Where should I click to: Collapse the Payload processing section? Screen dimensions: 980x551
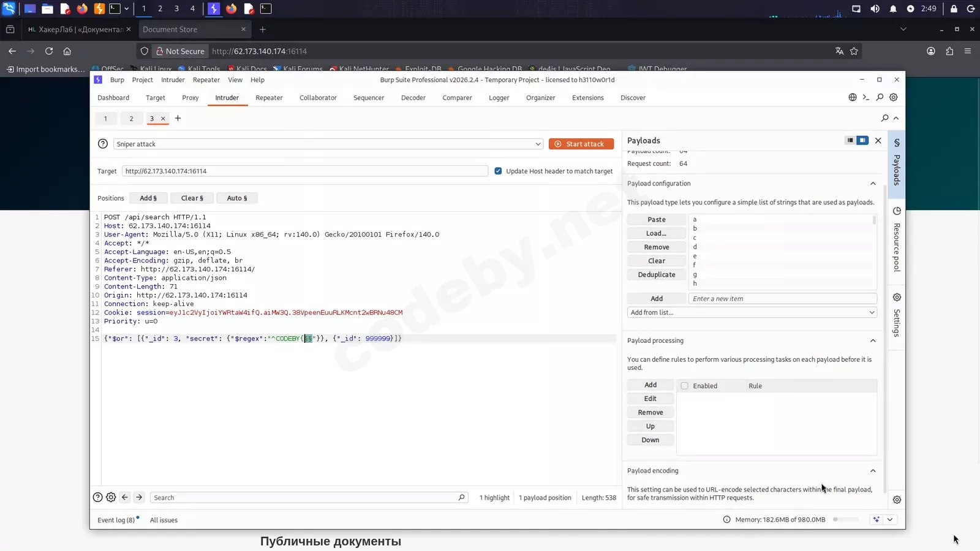point(873,341)
